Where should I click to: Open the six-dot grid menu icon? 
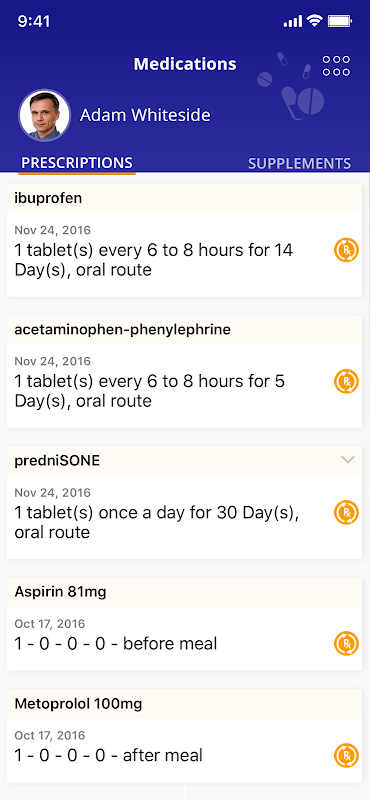[336, 66]
